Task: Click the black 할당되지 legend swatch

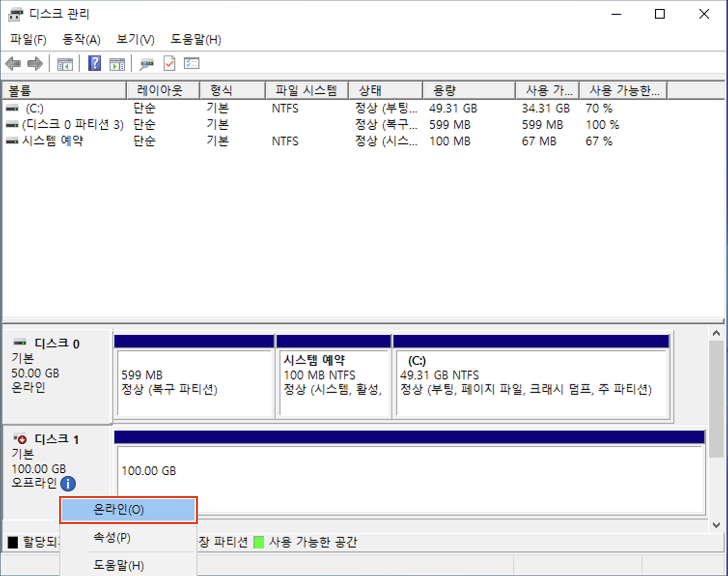Action: click(x=13, y=542)
